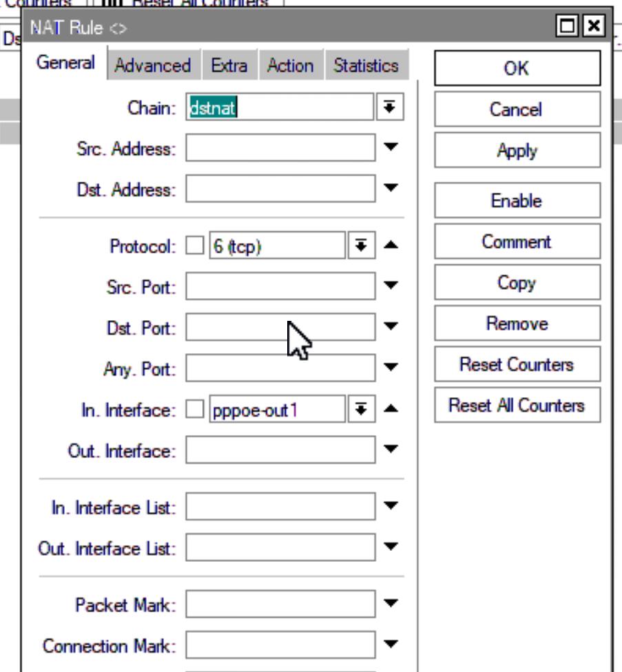Click the Apply button

[x=517, y=150]
